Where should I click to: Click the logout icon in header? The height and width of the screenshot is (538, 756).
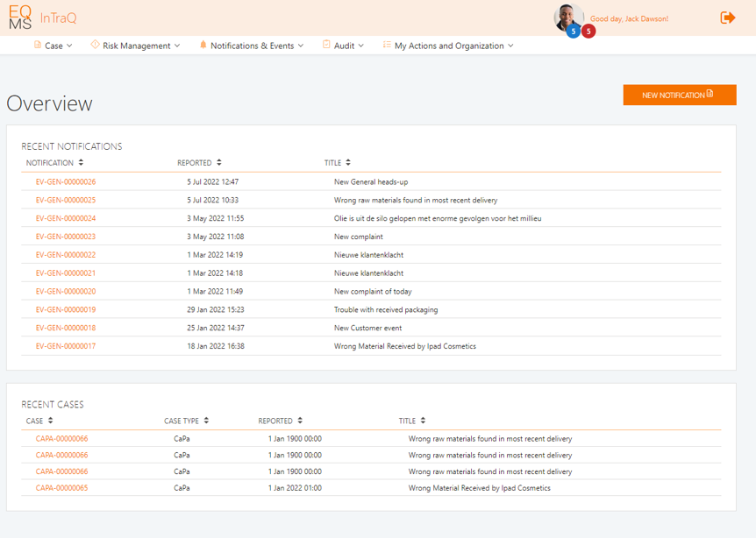click(x=727, y=18)
